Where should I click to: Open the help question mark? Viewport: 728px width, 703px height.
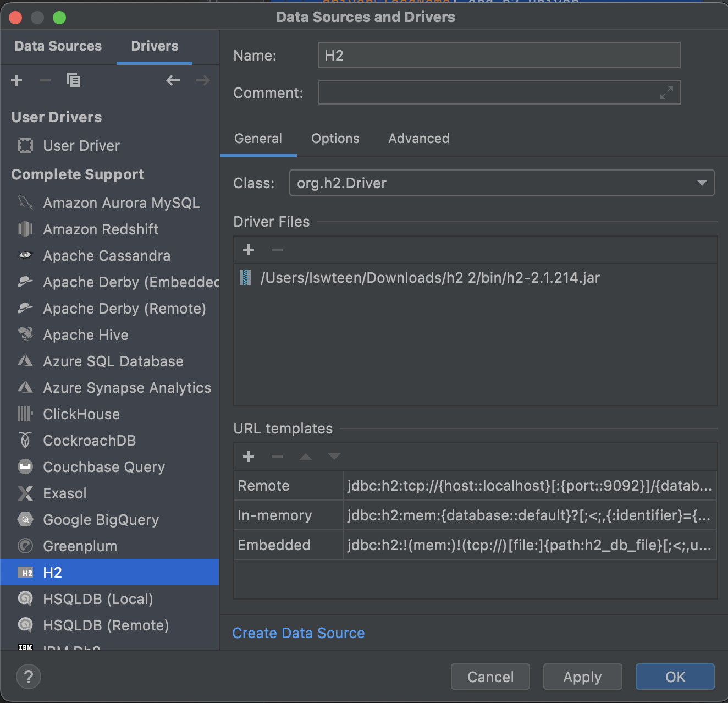pos(29,677)
